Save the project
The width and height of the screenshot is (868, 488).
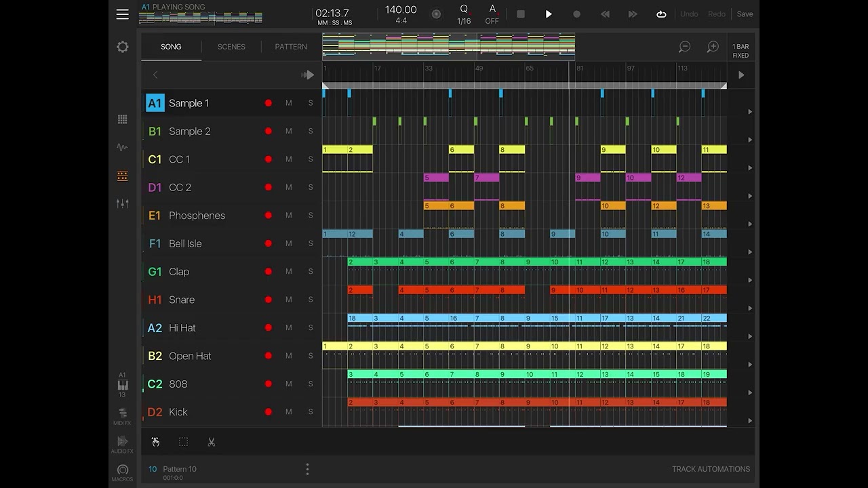pos(745,14)
